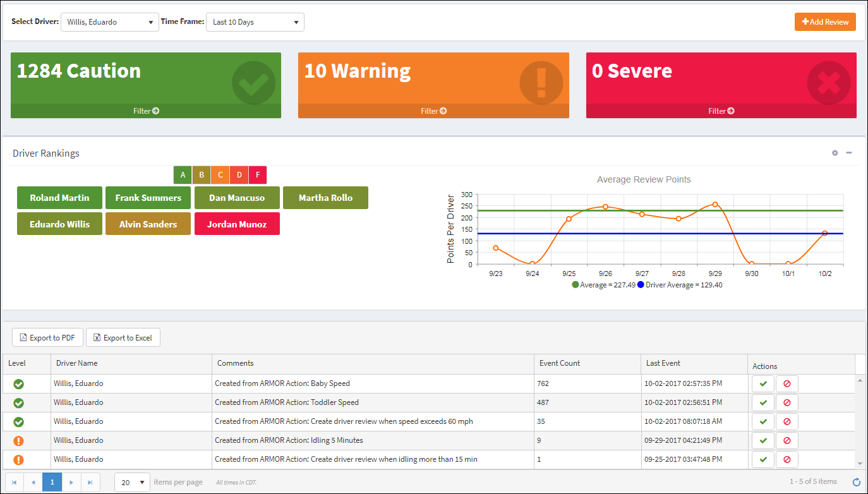Sort by the Last Event column header
The image size is (868, 494).
click(694, 363)
